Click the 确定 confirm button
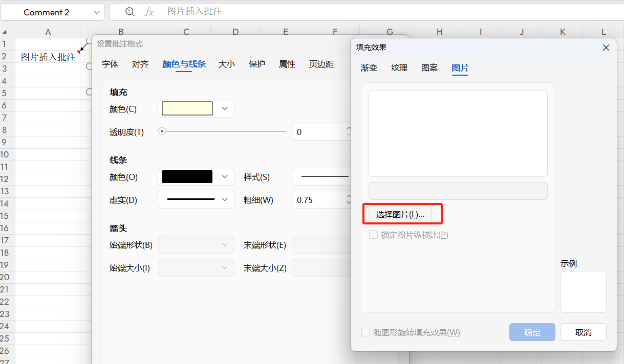 532,332
